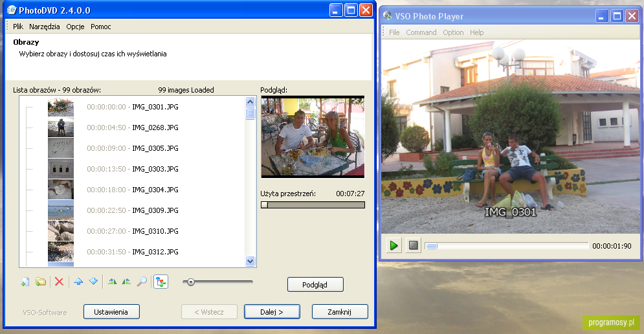The height and width of the screenshot is (334, 644).
Task: Click the VSO Photo Player title icon
Action: pyautogui.click(x=387, y=16)
